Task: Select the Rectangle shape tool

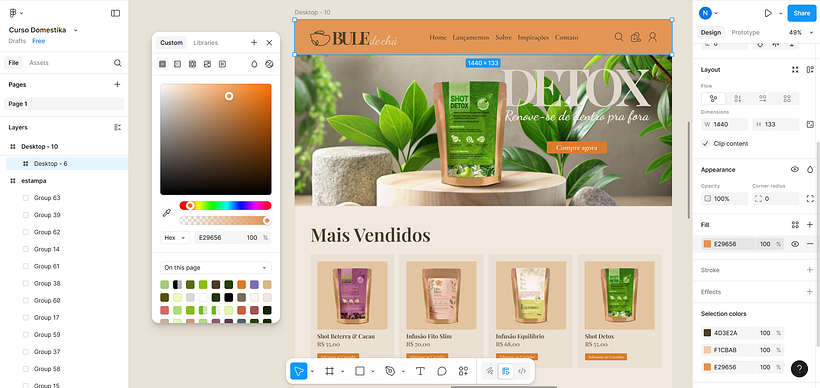Action: coord(360,371)
